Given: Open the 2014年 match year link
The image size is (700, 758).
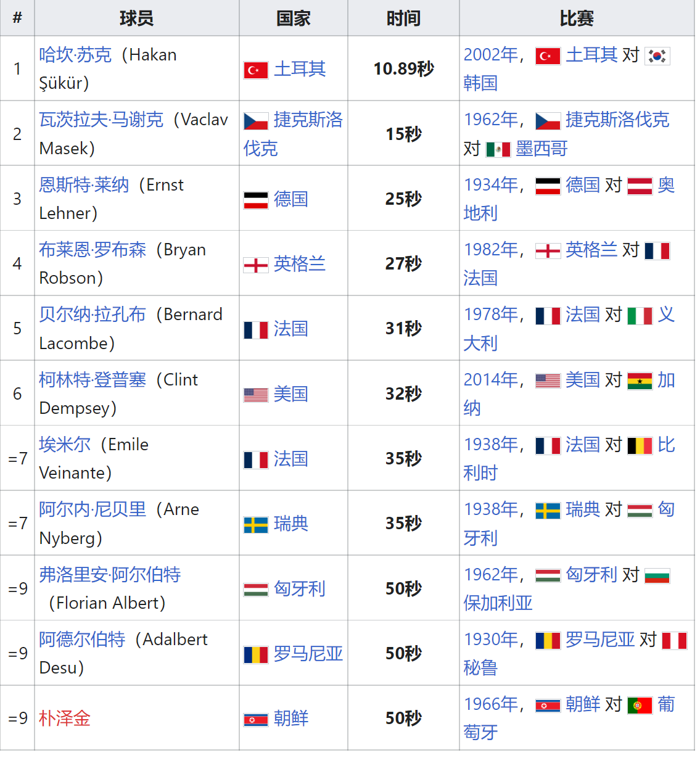Looking at the screenshot, I should (x=490, y=380).
